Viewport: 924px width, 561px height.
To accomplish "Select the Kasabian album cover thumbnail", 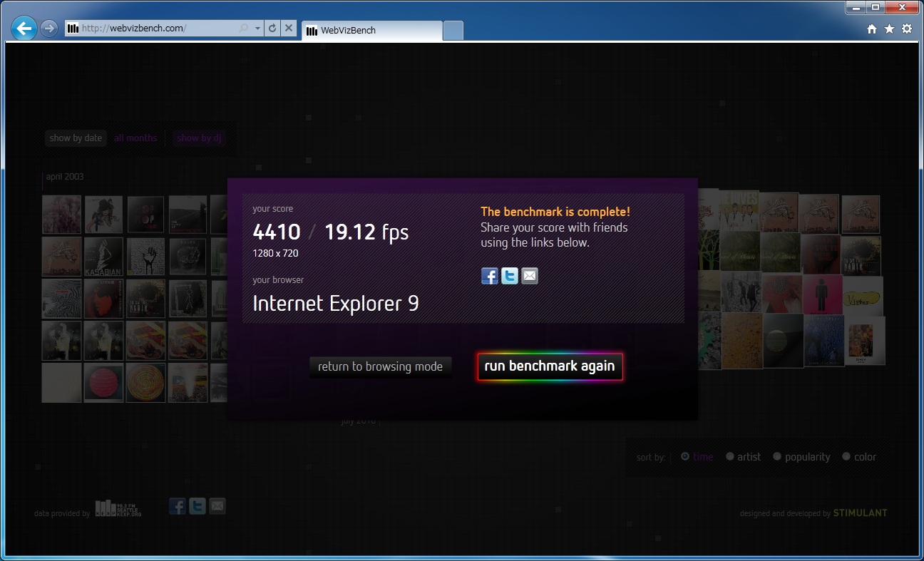I will [103, 256].
